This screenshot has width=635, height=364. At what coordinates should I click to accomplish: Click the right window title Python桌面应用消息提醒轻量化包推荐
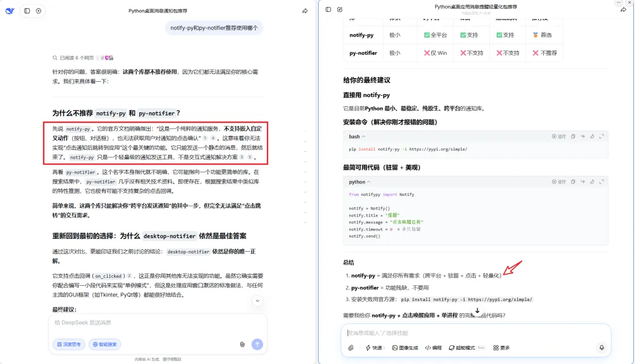[x=476, y=7]
